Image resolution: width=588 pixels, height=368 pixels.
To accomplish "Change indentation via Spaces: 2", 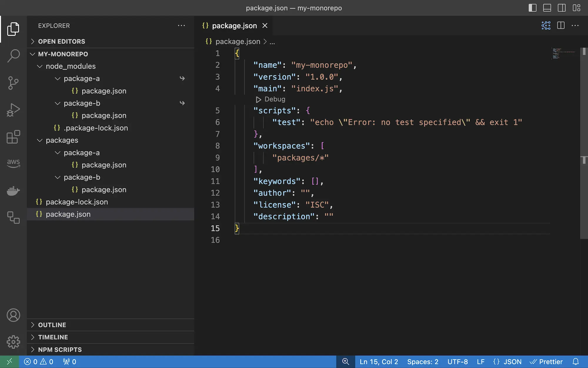I will (422, 362).
